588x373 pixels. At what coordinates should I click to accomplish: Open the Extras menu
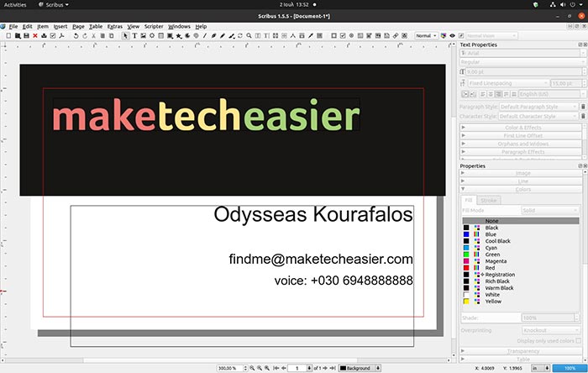click(x=115, y=26)
